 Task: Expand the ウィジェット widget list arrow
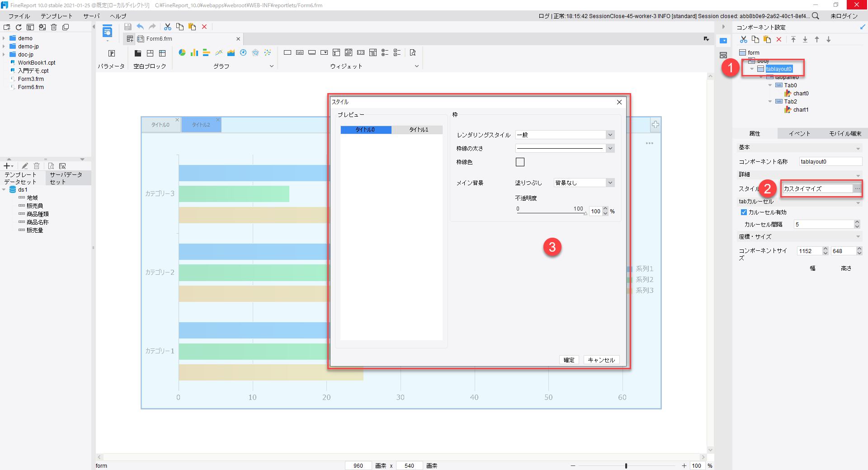[417, 66]
